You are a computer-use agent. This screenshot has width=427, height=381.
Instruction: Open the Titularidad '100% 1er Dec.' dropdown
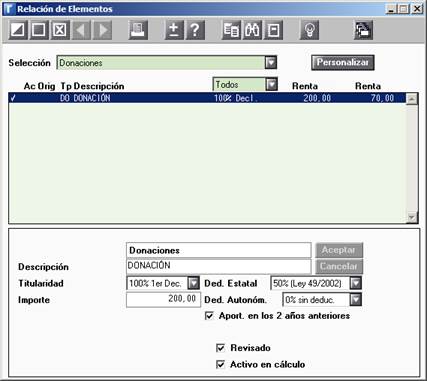click(x=193, y=283)
